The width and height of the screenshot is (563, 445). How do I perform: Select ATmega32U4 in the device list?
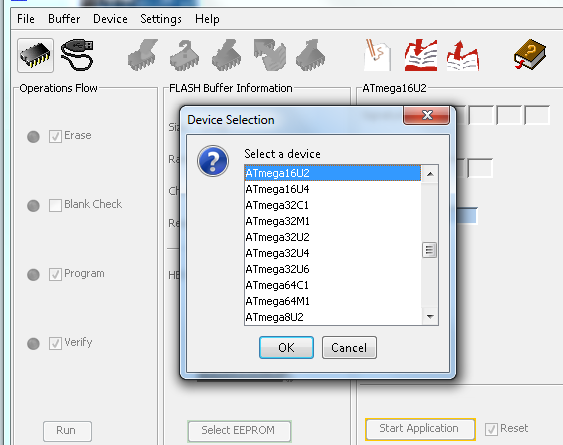pyautogui.click(x=332, y=253)
